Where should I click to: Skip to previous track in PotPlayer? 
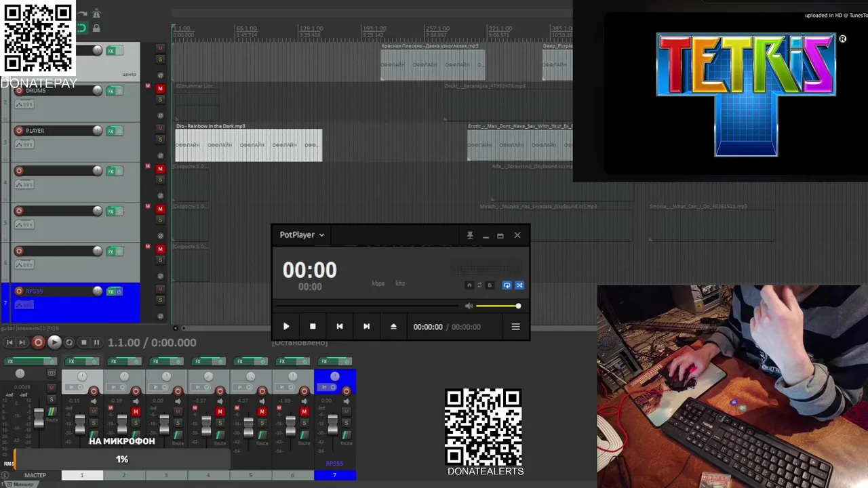(340, 327)
